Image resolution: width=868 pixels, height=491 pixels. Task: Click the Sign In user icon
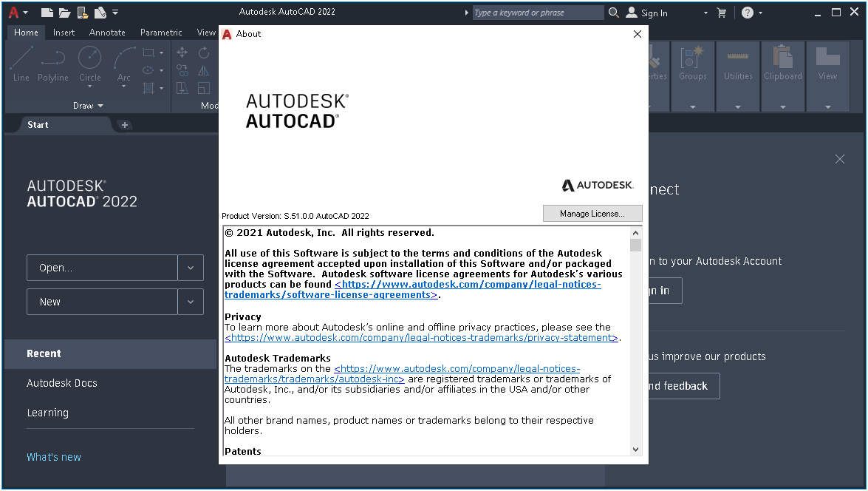pyautogui.click(x=632, y=12)
